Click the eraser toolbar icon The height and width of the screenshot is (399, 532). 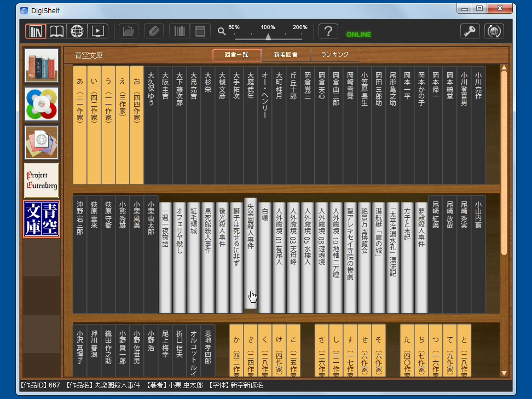point(154,32)
